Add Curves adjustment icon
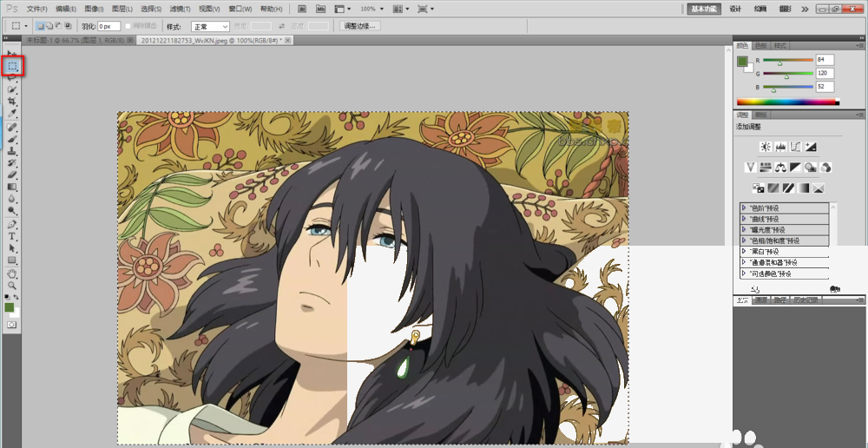 click(796, 147)
